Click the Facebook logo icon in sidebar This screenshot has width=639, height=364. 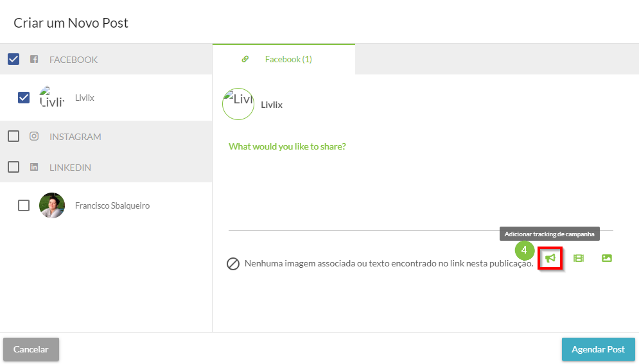pos(34,60)
